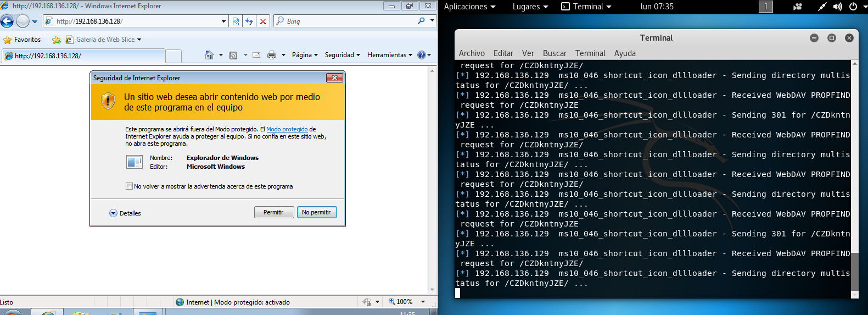868x315 pixels.
Task: Click Internet Explorer vertical scrollbar down arrow
Action: click(433, 290)
